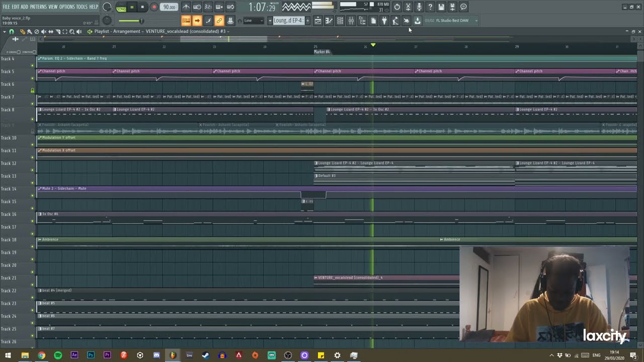The width and height of the screenshot is (644, 362).
Task: Open the tempo tapper icon
Action: (x=395, y=21)
